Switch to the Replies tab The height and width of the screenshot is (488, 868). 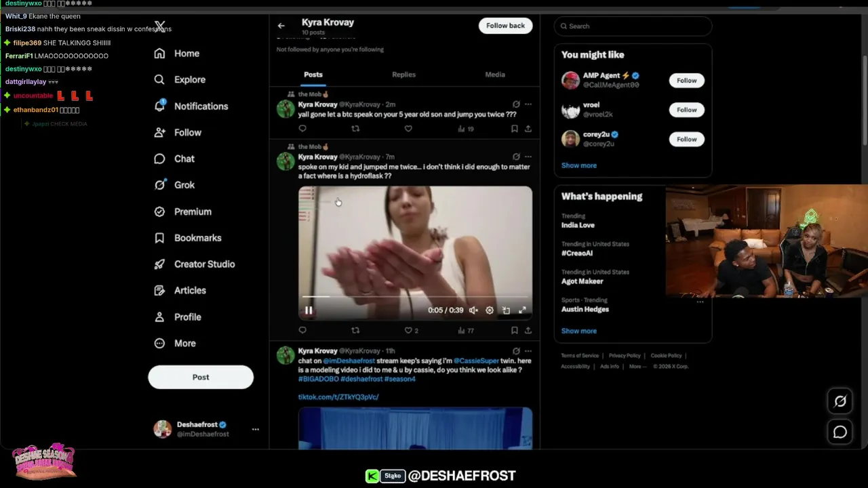pos(403,75)
